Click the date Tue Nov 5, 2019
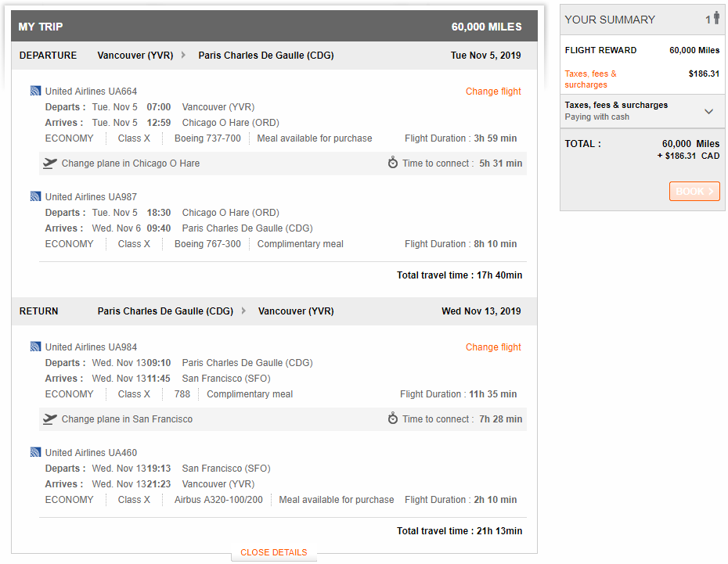The width and height of the screenshot is (728, 564). coord(485,56)
